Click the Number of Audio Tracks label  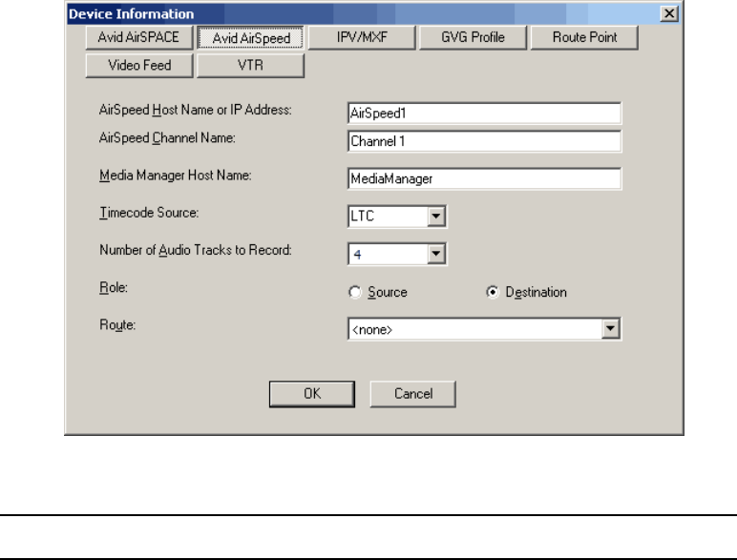click(x=196, y=250)
